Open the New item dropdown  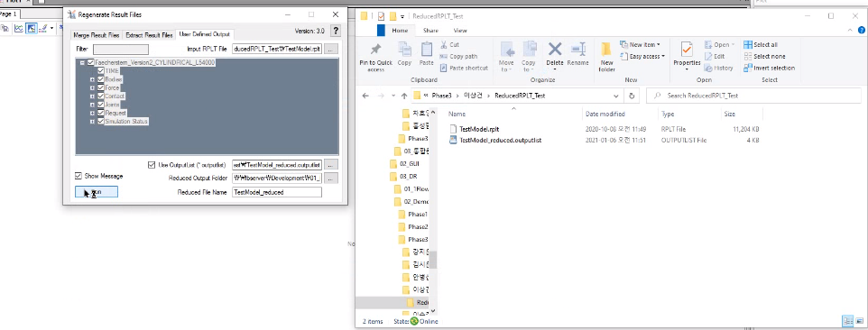pyautogui.click(x=641, y=44)
